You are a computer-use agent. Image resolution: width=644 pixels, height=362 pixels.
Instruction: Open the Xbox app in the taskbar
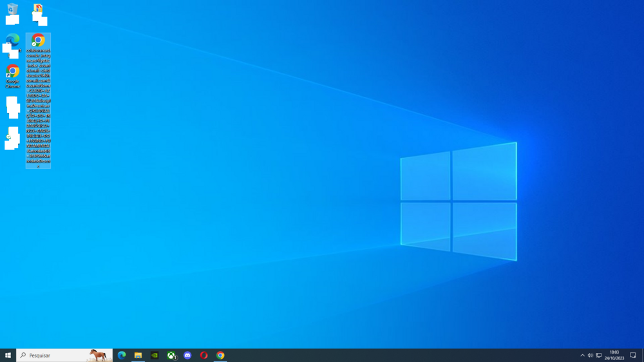coord(171,355)
